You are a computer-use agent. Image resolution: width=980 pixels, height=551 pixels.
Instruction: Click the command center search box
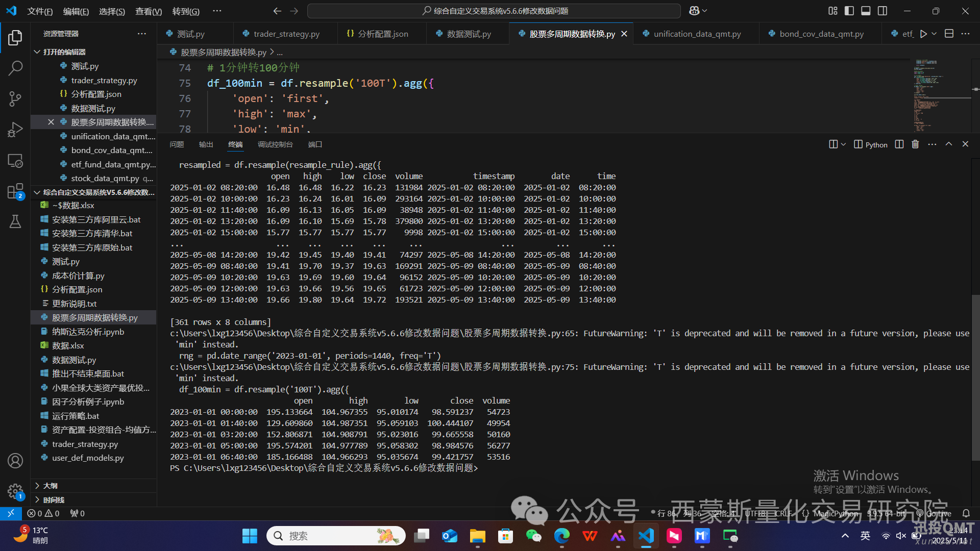[x=494, y=11]
